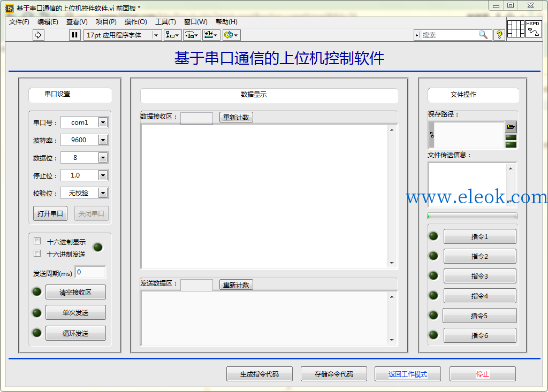Enable the 十六进制发送 checkbox

click(37, 253)
